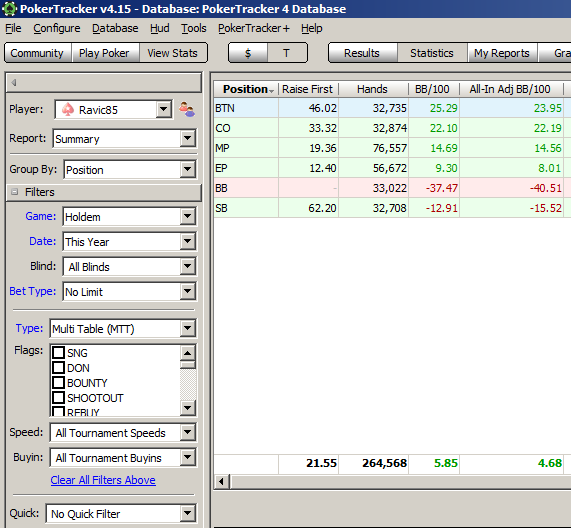571x528 pixels.
Task: Open the Configure menu
Action: click(x=57, y=28)
